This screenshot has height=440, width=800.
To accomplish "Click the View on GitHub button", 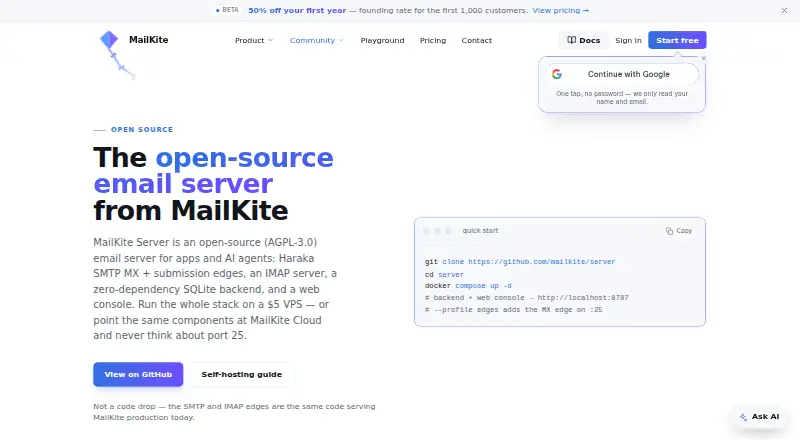I will [x=138, y=374].
